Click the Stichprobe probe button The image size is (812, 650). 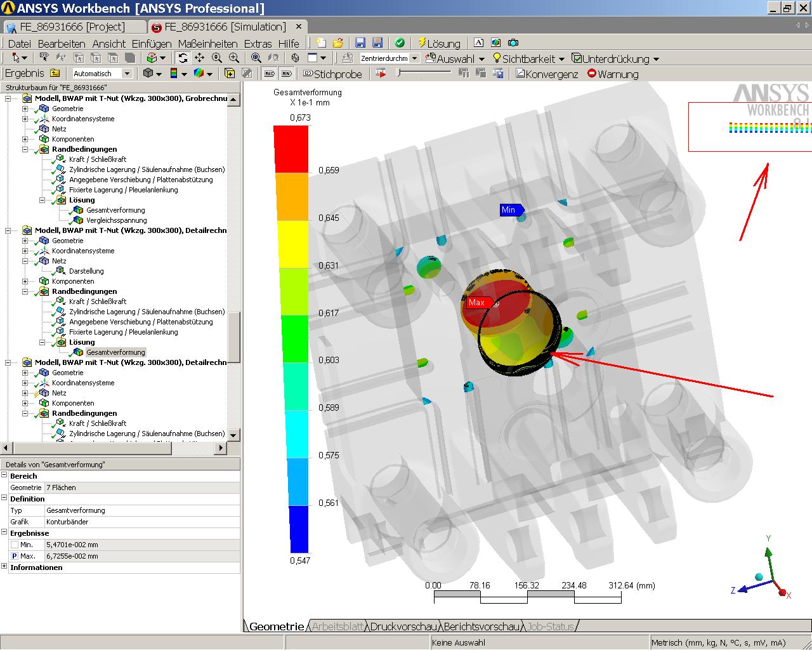(x=332, y=74)
